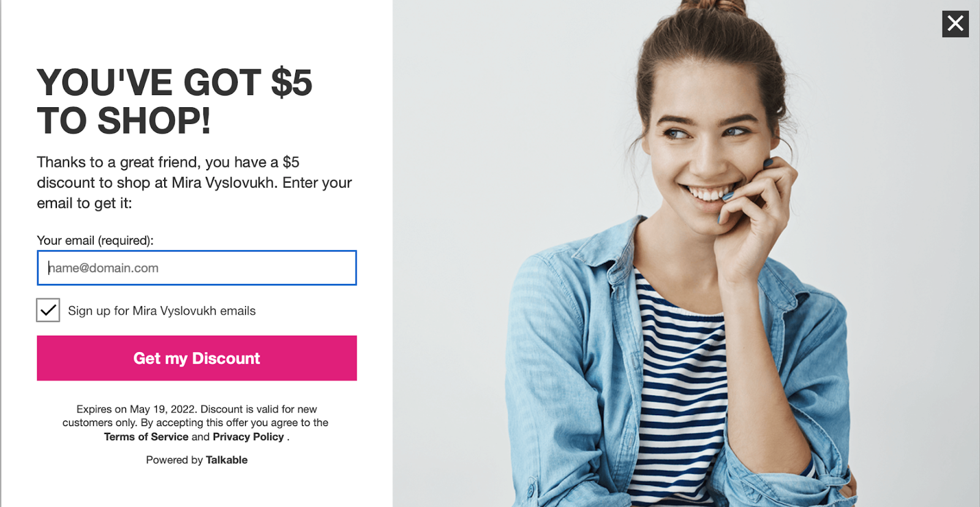Click the name@domain.com placeholder text
The width and height of the screenshot is (980, 507).
(x=104, y=268)
